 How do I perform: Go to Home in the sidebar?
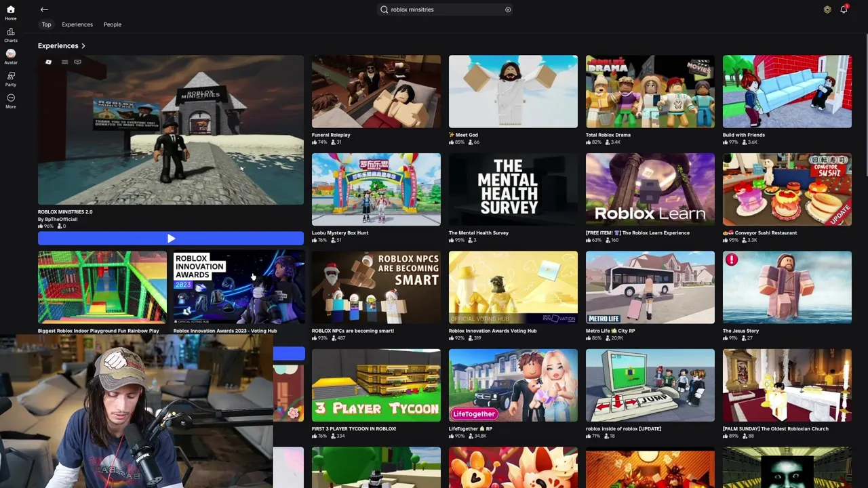pyautogui.click(x=11, y=13)
